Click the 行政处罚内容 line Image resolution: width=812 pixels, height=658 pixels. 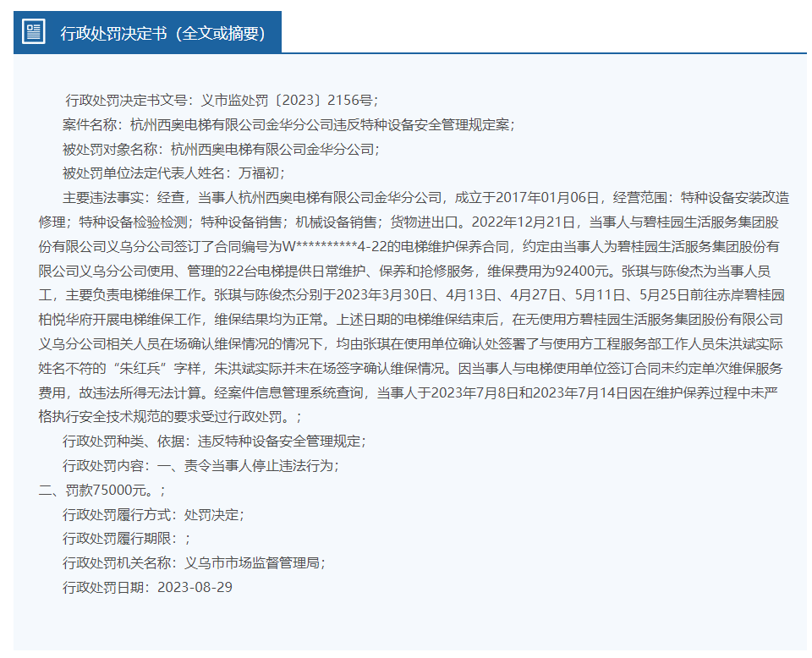click(201, 465)
